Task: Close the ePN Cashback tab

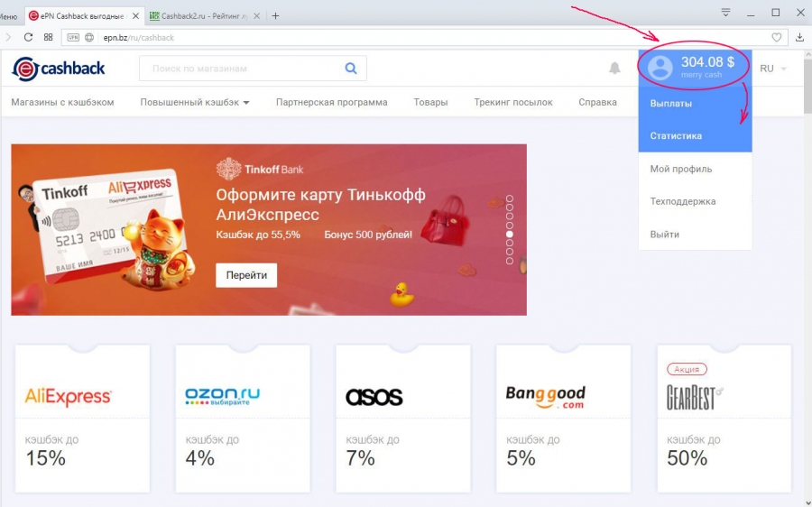Action: (135, 16)
